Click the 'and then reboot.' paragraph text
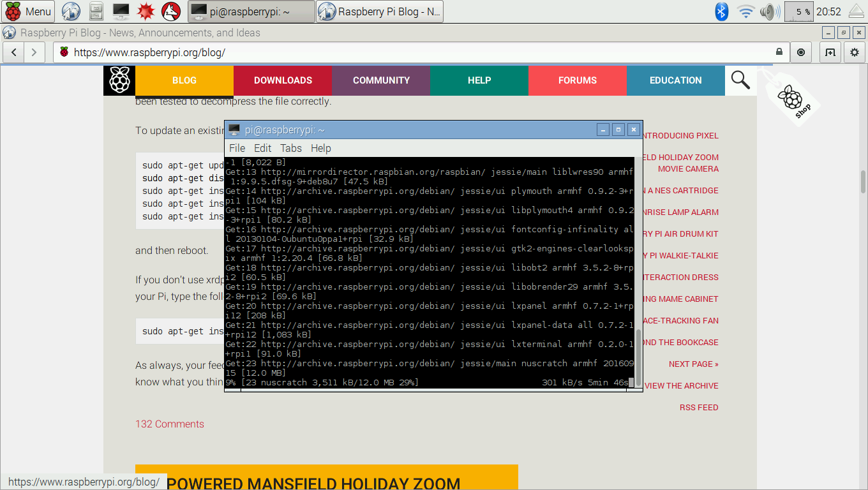Image resolution: width=868 pixels, height=490 pixels. click(172, 251)
